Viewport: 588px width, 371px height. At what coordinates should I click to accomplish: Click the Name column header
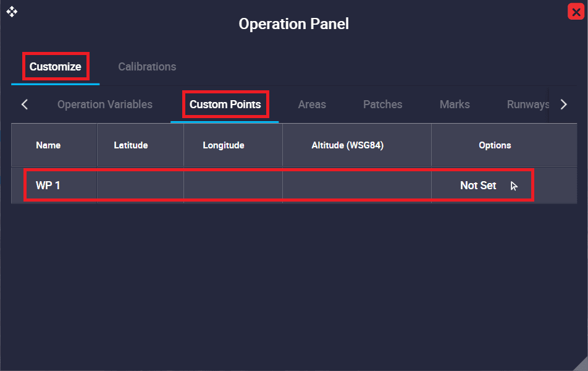click(48, 145)
